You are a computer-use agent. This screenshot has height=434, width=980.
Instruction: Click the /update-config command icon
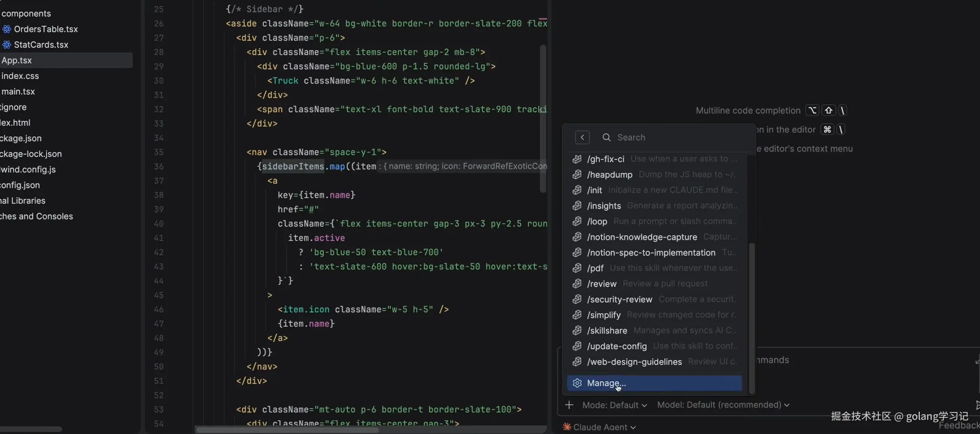point(577,346)
